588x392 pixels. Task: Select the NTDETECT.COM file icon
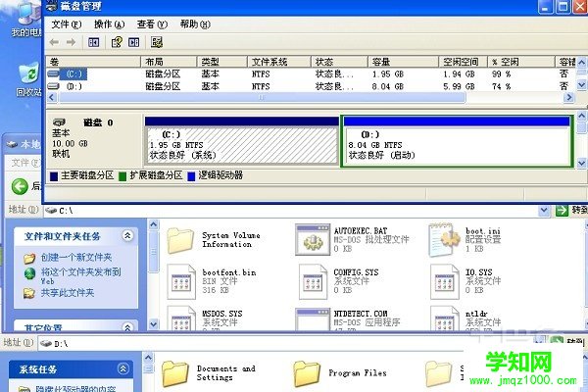click(313, 320)
